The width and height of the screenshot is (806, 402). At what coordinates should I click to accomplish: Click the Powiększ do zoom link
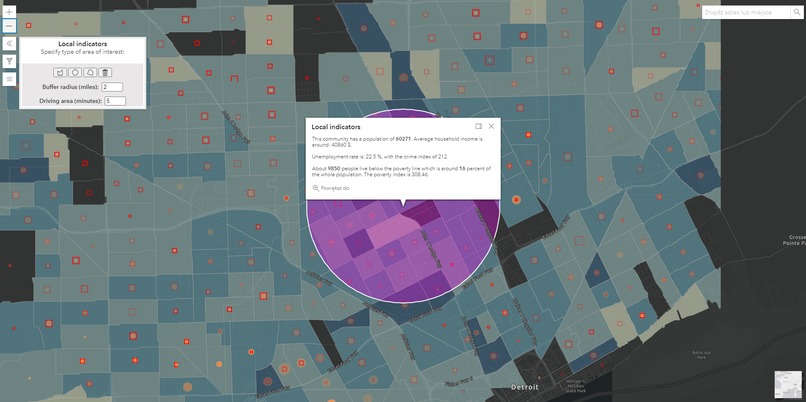[332, 188]
